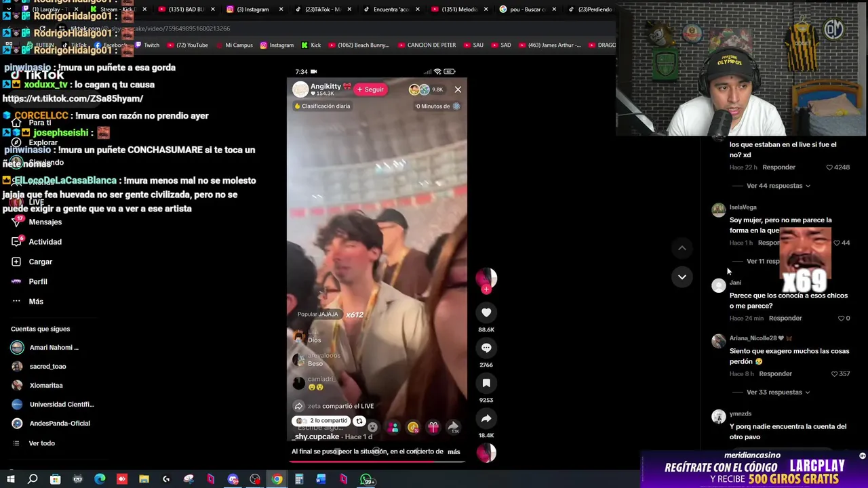Go to the next video with down arrow
Image resolution: width=868 pixels, height=488 pixels.
tap(682, 277)
